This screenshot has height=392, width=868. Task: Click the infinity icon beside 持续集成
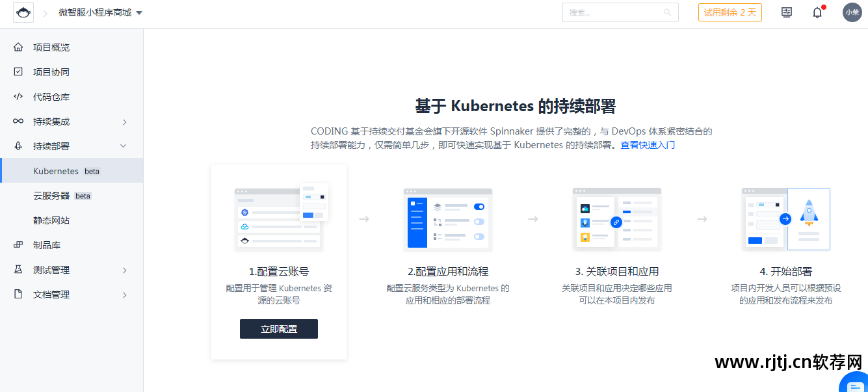(18, 121)
